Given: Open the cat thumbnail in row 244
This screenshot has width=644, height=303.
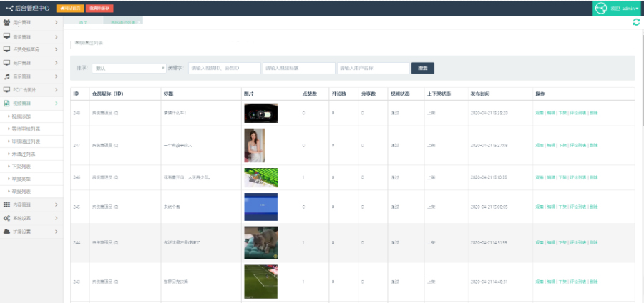Looking at the screenshot, I should [261, 243].
